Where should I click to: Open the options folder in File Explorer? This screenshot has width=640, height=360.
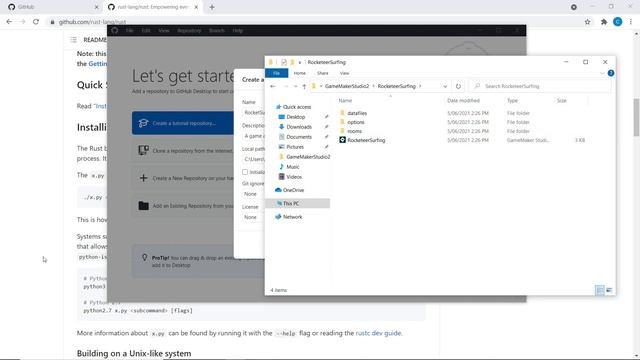click(356, 122)
